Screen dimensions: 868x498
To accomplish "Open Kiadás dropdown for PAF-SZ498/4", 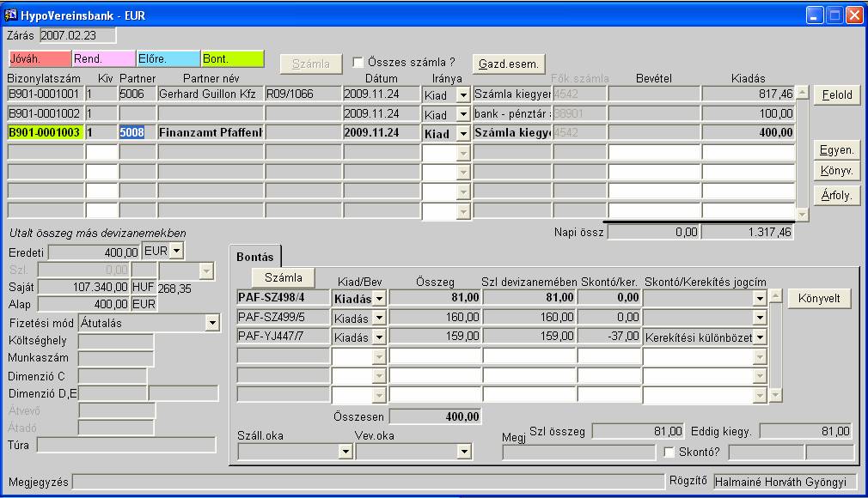I will tap(379, 299).
